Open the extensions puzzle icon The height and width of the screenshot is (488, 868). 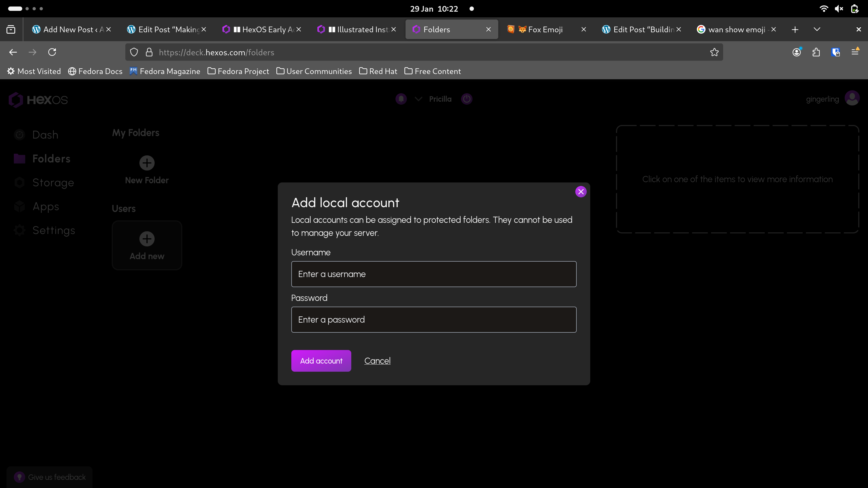coord(816,52)
